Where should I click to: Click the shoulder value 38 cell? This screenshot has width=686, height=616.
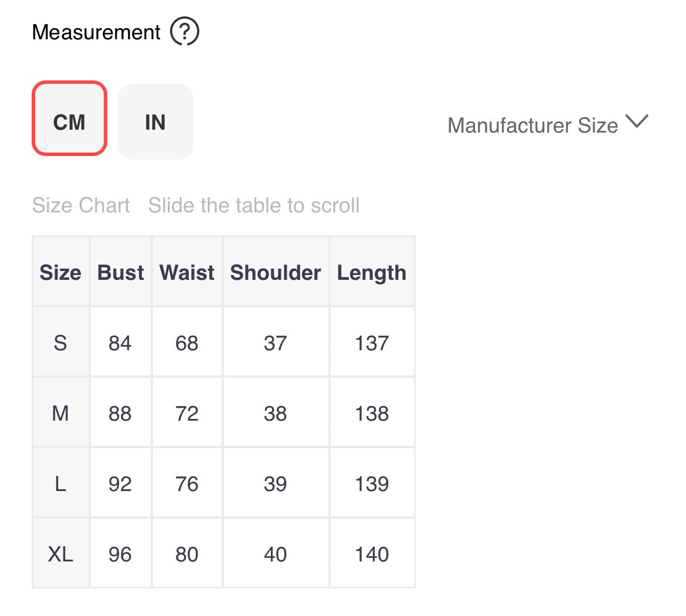[276, 414]
